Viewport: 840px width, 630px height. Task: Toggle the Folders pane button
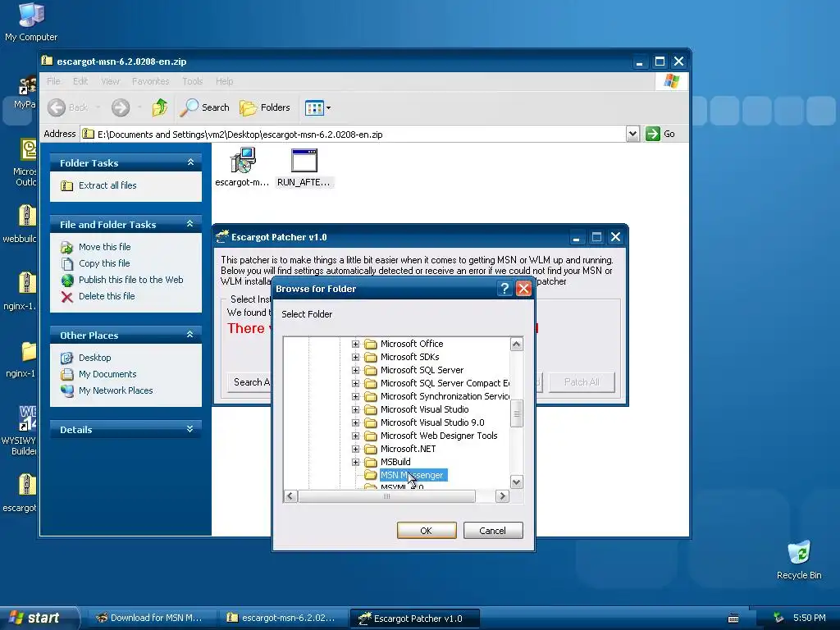click(265, 107)
